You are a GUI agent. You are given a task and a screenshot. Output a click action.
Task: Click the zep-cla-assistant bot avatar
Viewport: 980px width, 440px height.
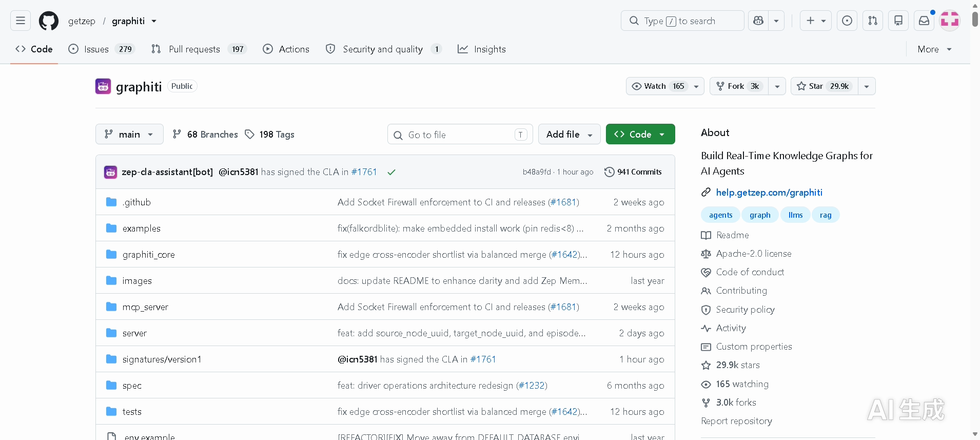pos(110,172)
